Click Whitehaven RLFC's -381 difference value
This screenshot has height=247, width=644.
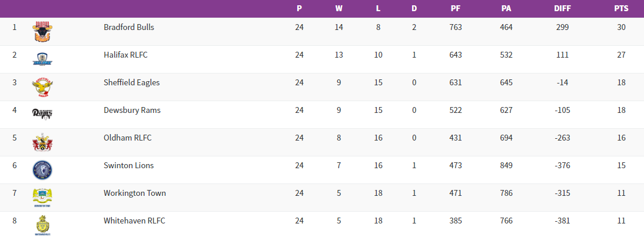pos(563,221)
